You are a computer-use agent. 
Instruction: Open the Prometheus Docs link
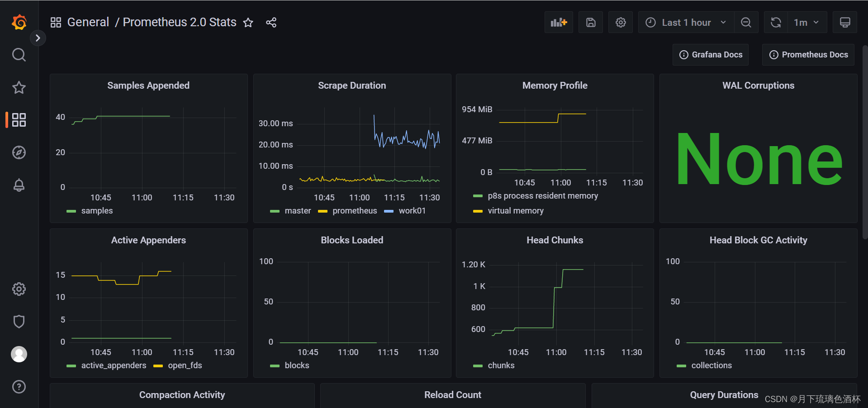(x=808, y=55)
